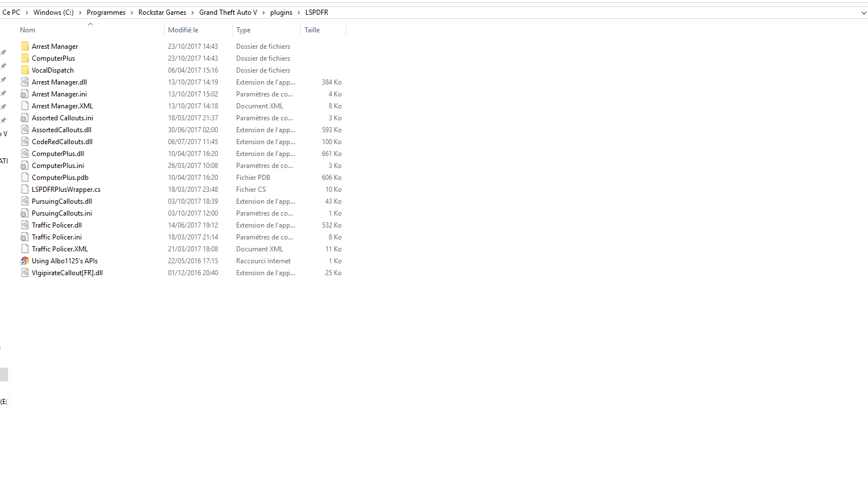Select the file PursuingCallouts.dll
Image resolution: width=868 pixels, height=488 pixels.
pyautogui.click(x=62, y=201)
